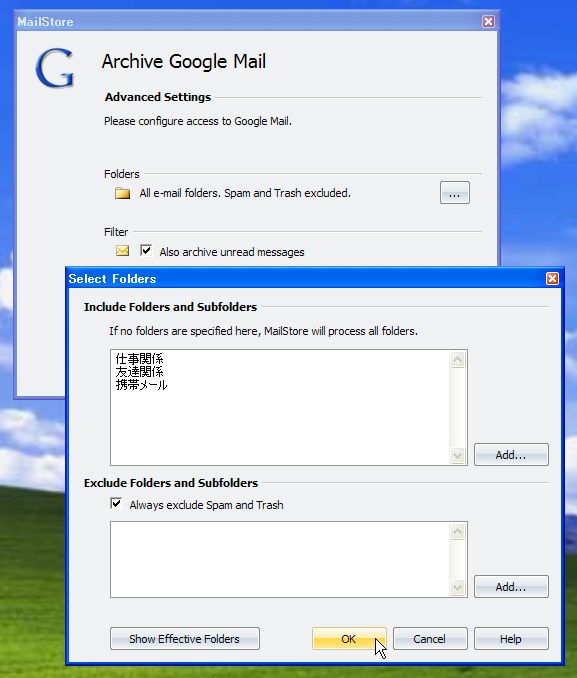
Task: Click the Show Effective Folders button
Action: tap(185, 639)
